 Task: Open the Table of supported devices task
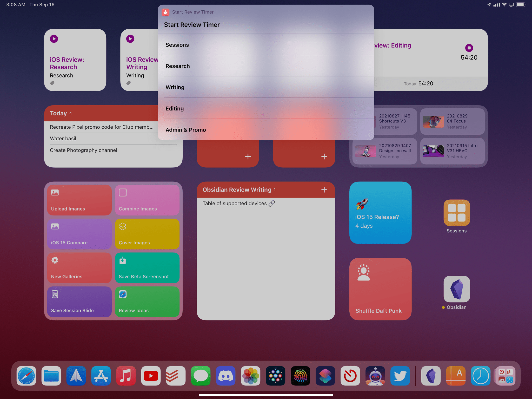click(x=238, y=203)
